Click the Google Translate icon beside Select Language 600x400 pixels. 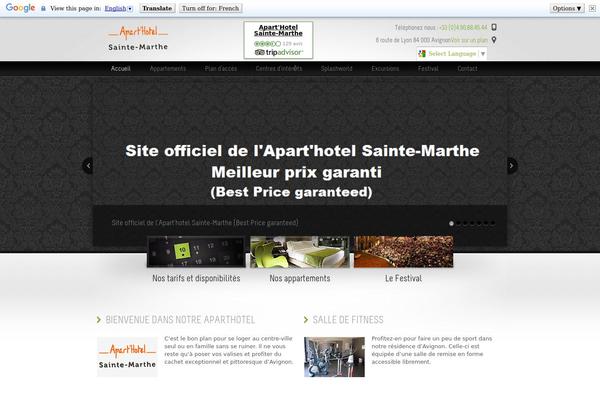422,54
